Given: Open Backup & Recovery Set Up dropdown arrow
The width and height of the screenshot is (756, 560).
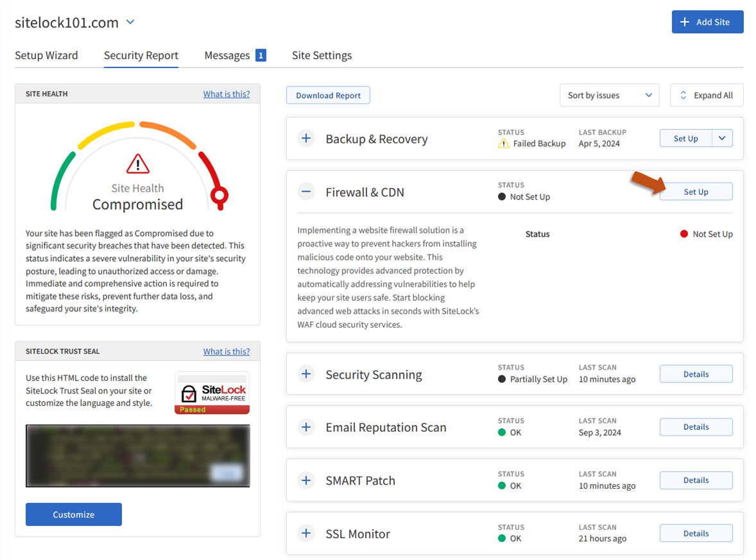Looking at the screenshot, I should 722,139.
